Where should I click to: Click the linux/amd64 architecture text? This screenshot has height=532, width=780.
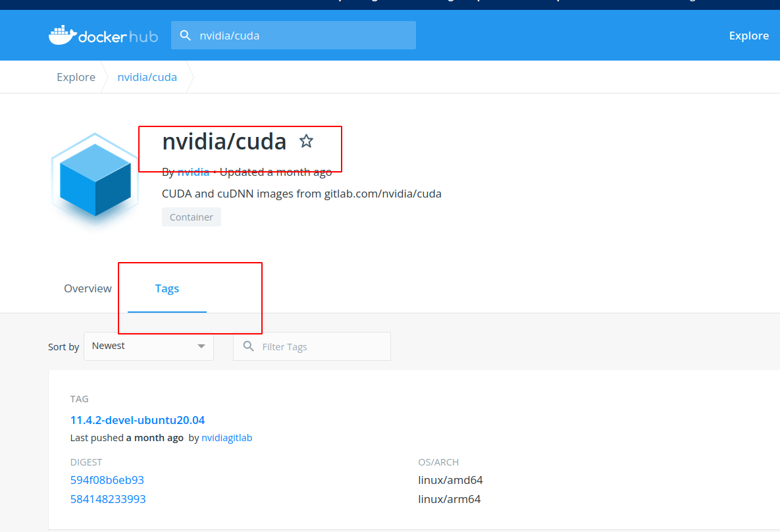click(x=450, y=480)
